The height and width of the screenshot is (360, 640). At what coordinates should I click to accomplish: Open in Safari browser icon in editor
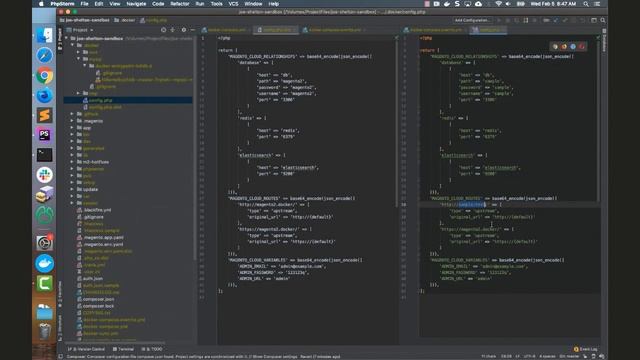573,47
